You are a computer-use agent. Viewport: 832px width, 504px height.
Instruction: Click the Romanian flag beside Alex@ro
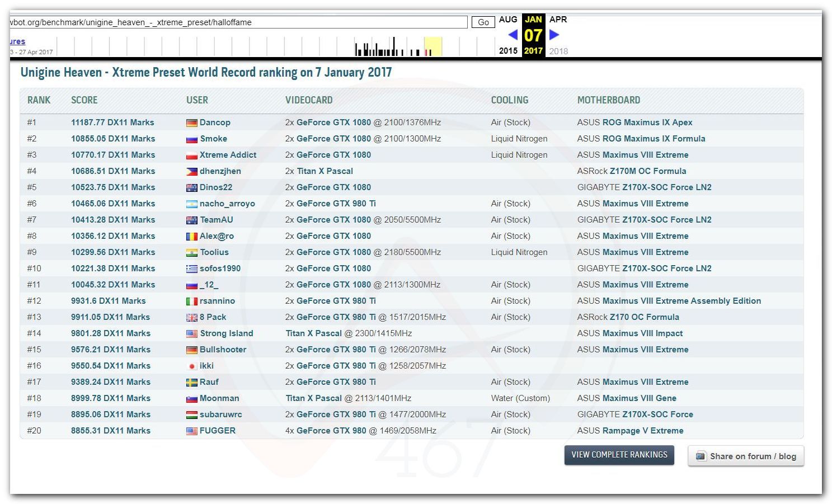[x=191, y=237]
